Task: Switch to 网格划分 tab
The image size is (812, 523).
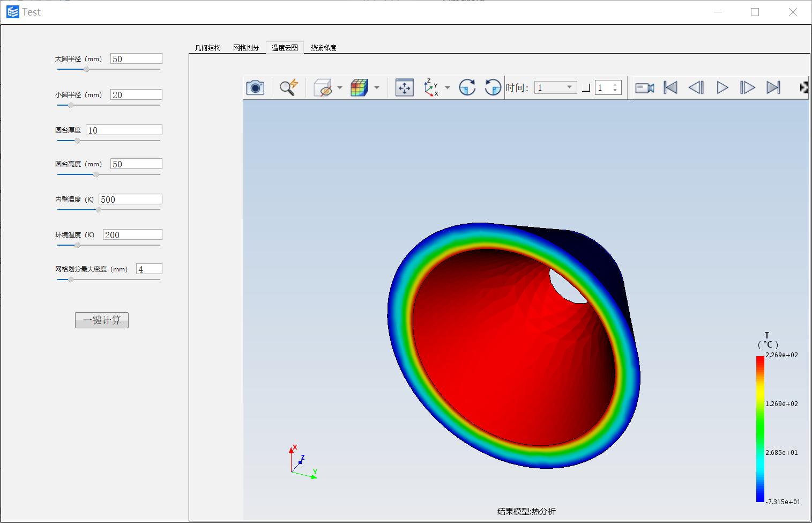Action: [x=246, y=48]
